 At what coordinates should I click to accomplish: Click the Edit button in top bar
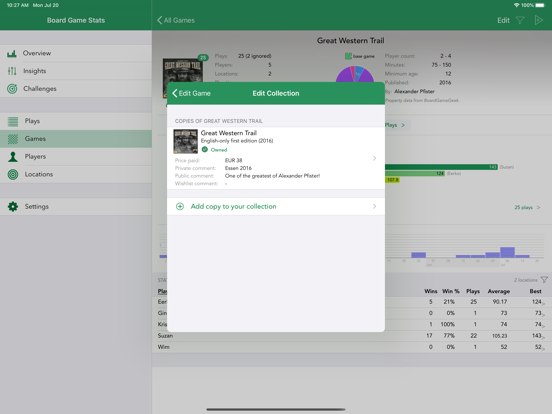pyautogui.click(x=503, y=20)
